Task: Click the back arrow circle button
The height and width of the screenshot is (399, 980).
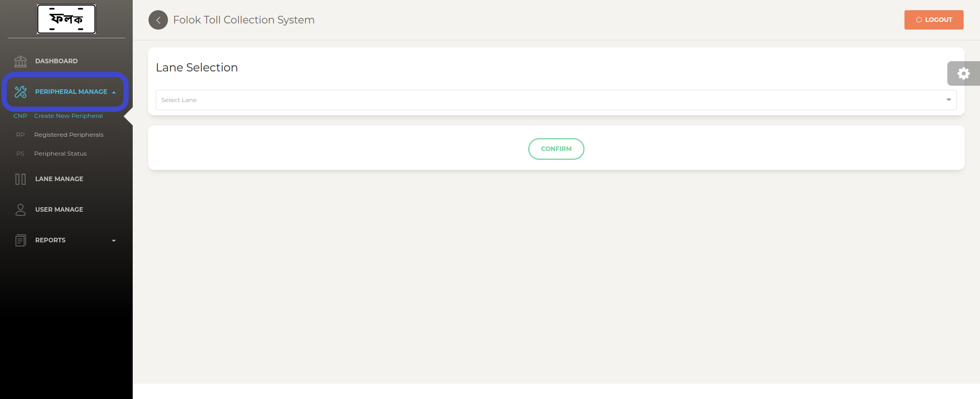Action: pyautogui.click(x=158, y=20)
